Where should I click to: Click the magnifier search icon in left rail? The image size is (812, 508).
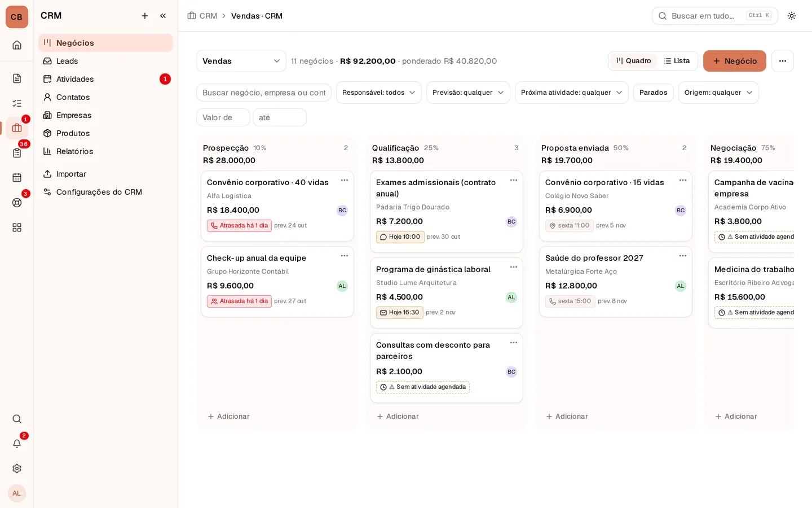[x=17, y=419]
